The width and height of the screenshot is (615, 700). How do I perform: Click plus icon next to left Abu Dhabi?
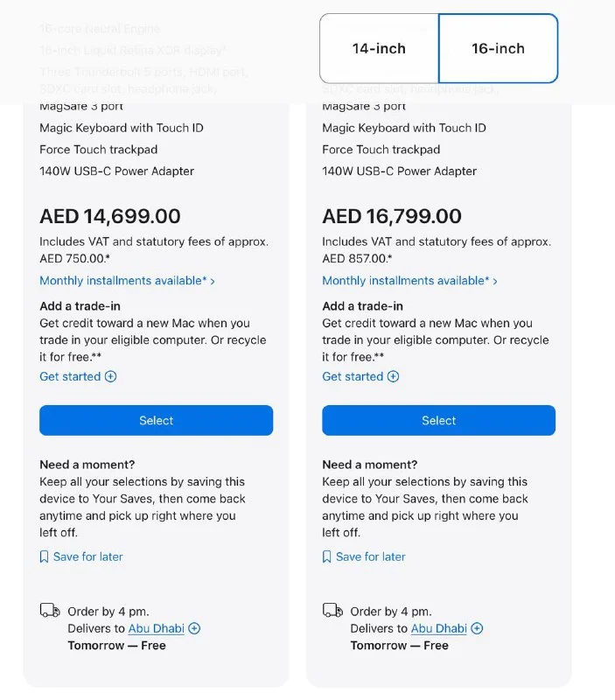pyautogui.click(x=195, y=628)
